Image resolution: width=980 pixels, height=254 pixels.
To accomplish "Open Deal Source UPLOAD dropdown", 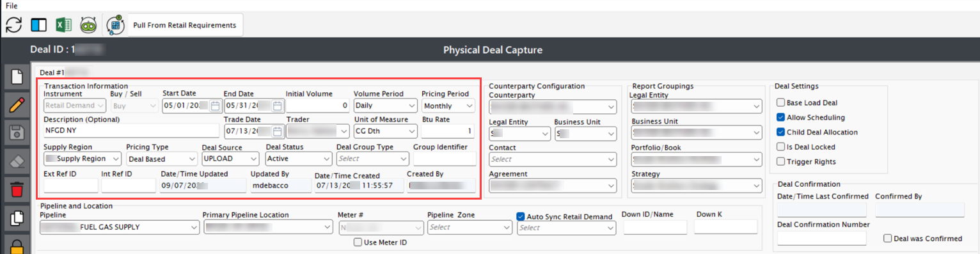I will pos(231,158).
